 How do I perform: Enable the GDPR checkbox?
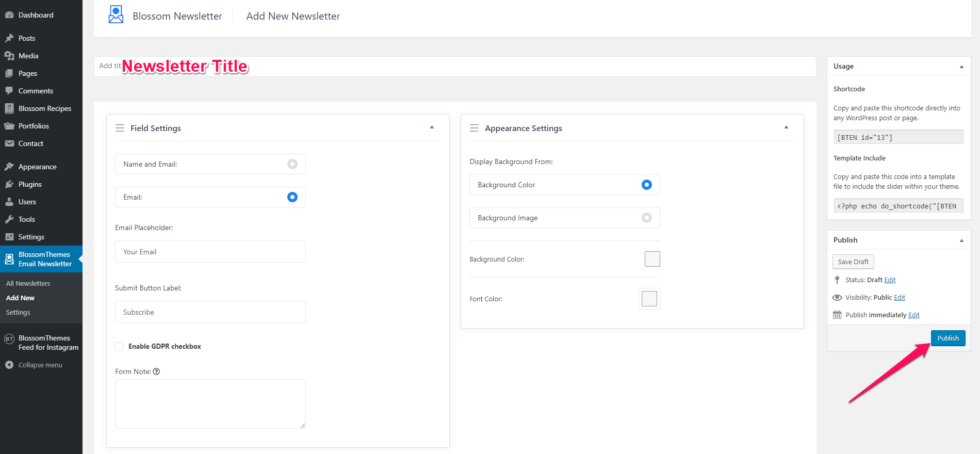click(119, 346)
